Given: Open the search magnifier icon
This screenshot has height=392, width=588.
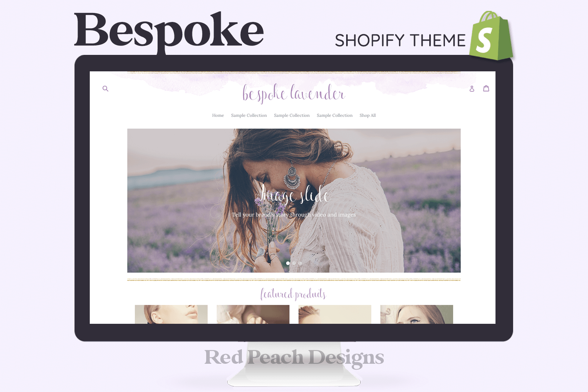Looking at the screenshot, I should (x=105, y=89).
